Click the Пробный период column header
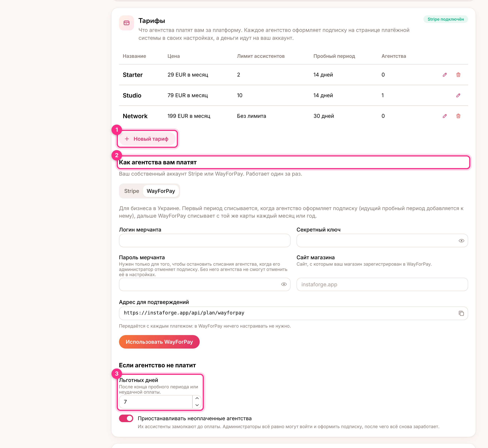Image resolution: width=488 pixels, height=448 pixels. [x=334, y=56]
